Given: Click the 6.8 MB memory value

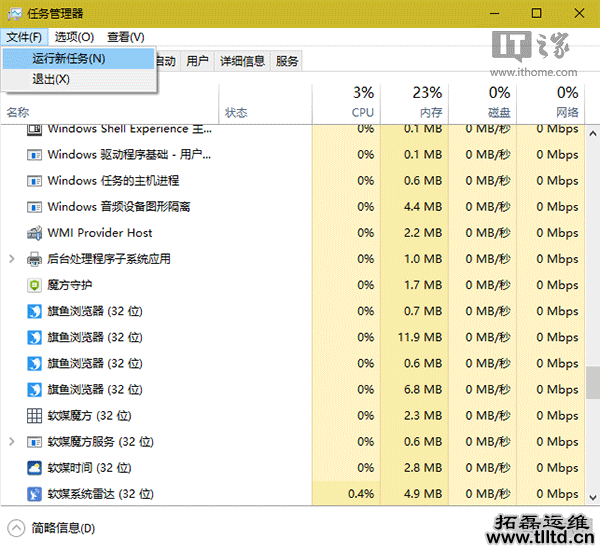Looking at the screenshot, I should (423, 390).
